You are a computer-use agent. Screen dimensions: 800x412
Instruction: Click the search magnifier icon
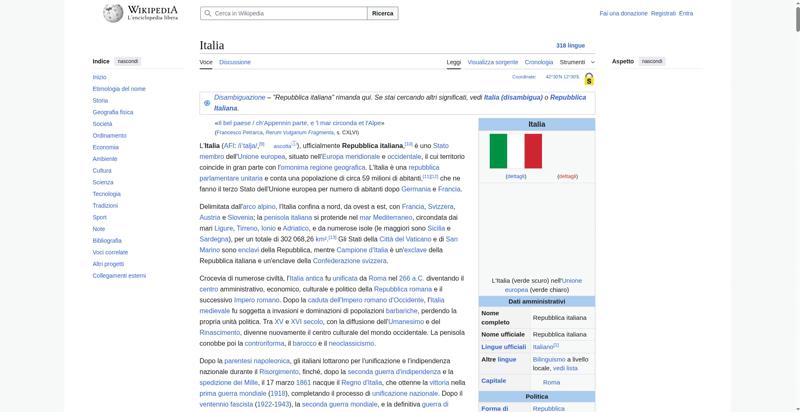(208, 13)
